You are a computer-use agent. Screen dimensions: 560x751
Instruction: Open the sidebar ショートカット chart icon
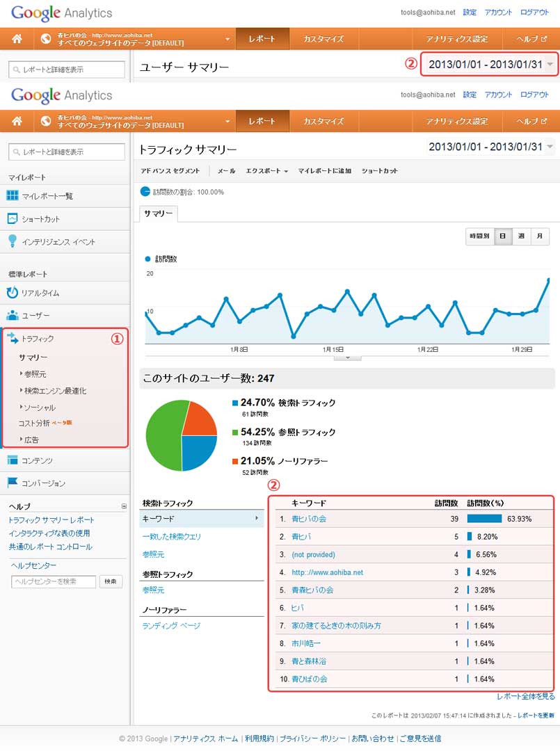click(x=13, y=218)
